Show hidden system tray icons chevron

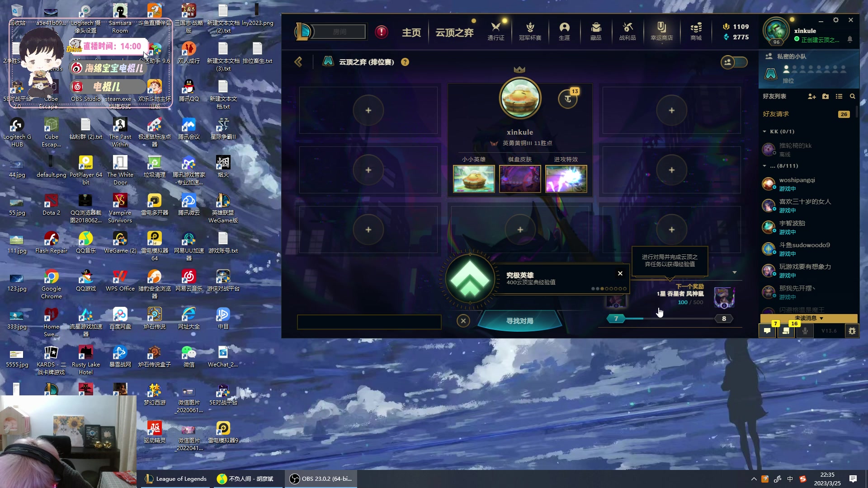pyautogui.click(x=754, y=479)
